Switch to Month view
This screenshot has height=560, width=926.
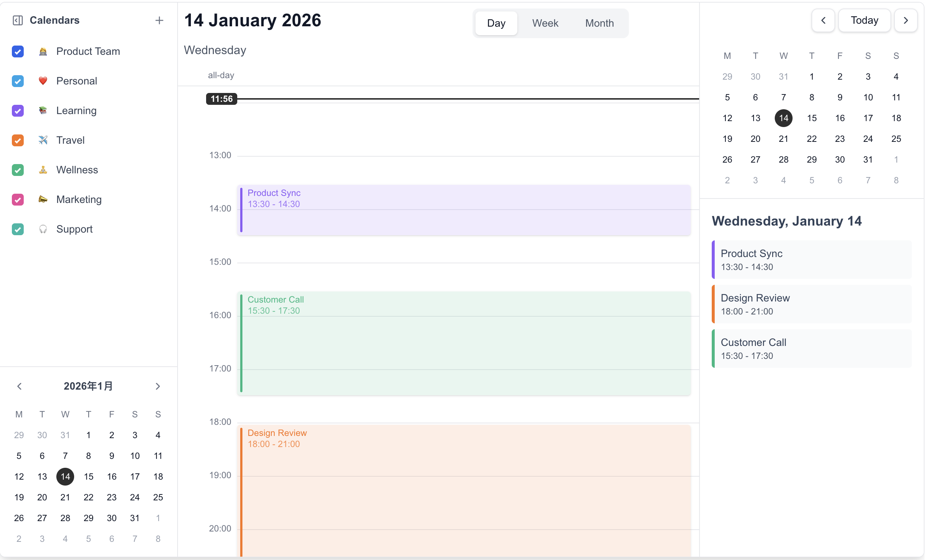[x=599, y=23]
